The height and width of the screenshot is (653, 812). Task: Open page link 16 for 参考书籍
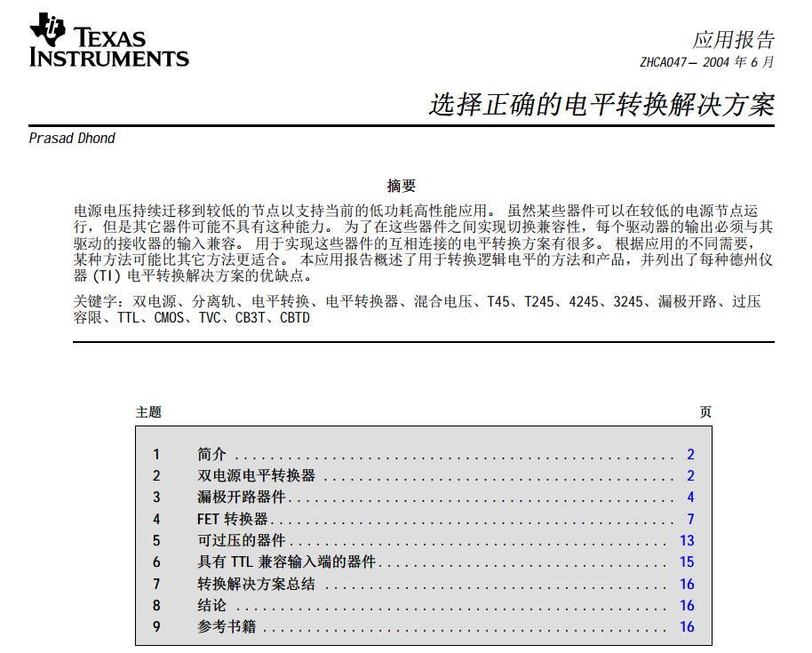click(x=687, y=626)
